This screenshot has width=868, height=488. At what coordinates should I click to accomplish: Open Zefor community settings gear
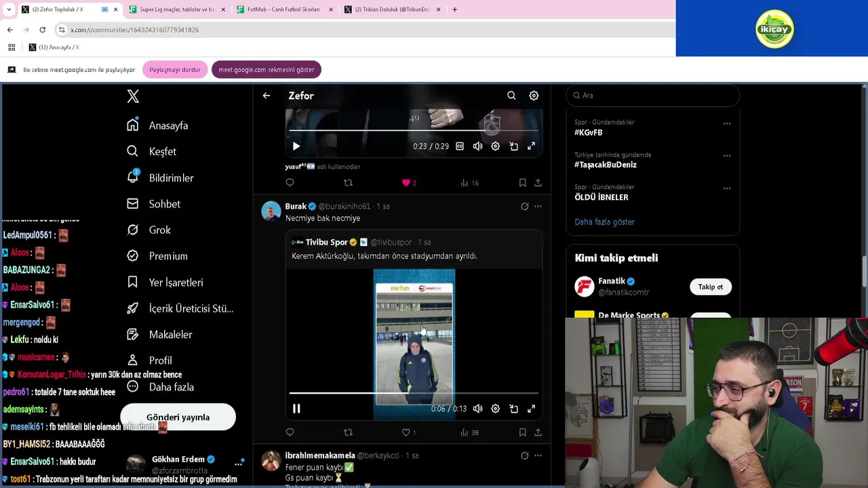coord(534,96)
